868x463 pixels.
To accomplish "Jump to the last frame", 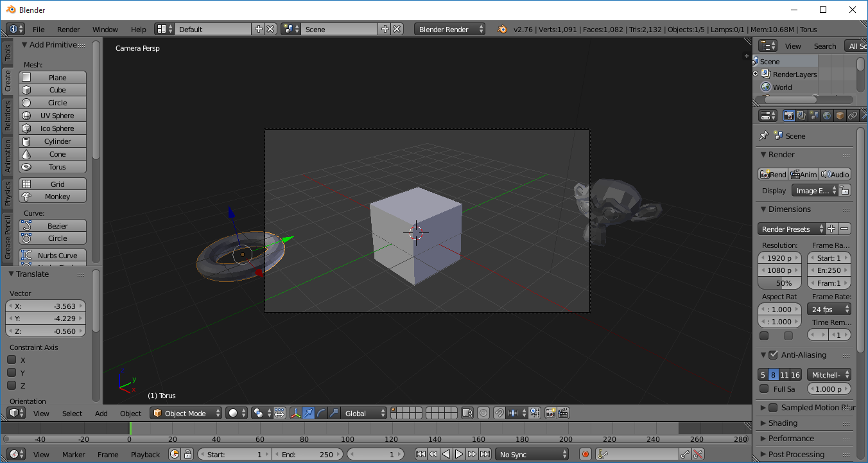I will click(485, 454).
